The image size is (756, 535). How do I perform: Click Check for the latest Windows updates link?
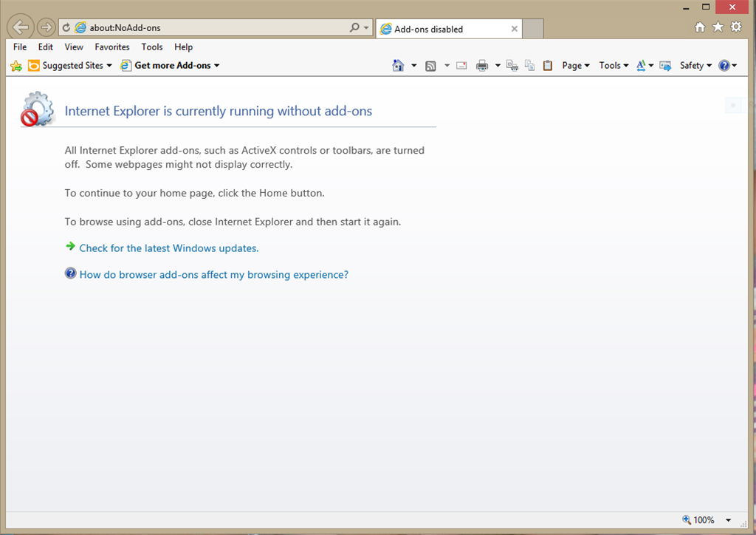[x=169, y=248]
